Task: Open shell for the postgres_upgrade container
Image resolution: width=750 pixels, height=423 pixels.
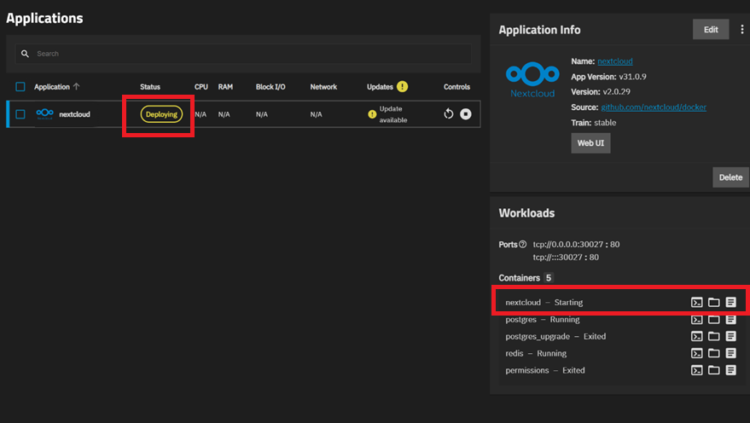Action: pyautogui.click(x=697, y=337)
